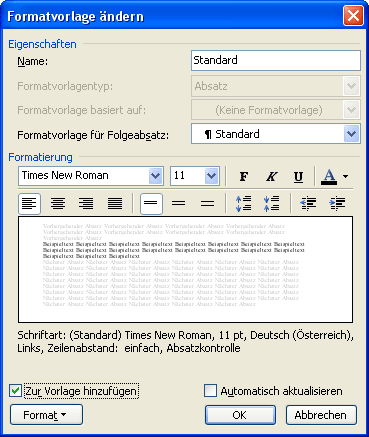
Task: Click the disabled Formatvorlagentyp Absatz dropdown
Action: [x=276, y=86]
